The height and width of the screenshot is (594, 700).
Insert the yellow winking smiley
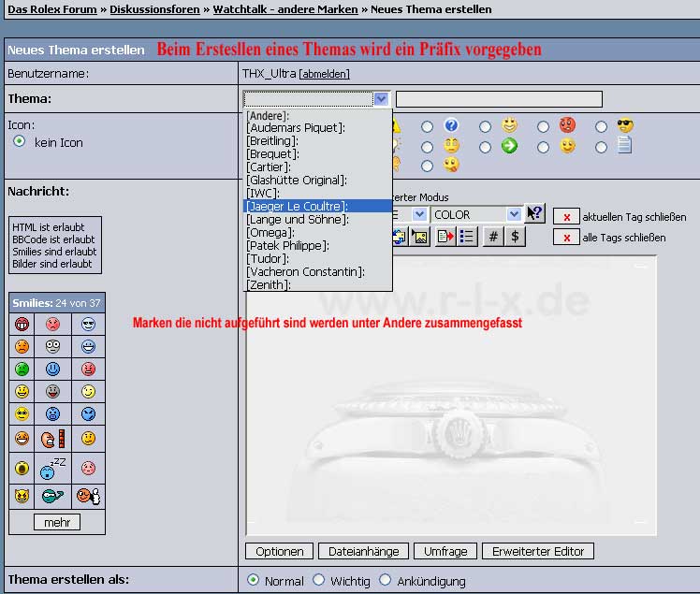[88, 391]
